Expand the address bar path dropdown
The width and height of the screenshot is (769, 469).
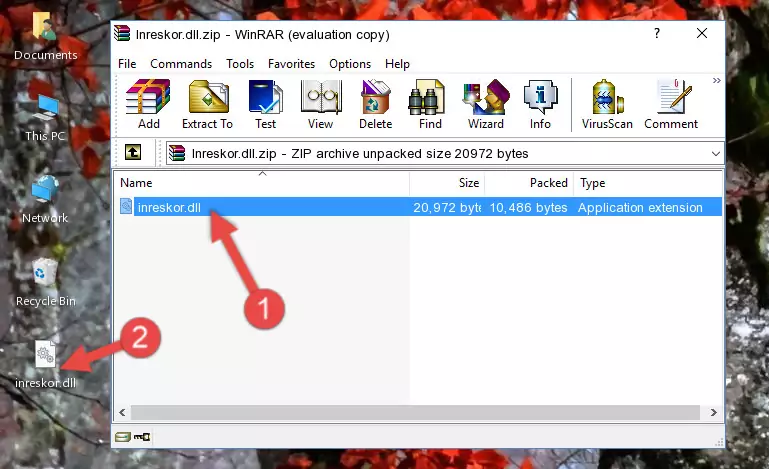716,154
